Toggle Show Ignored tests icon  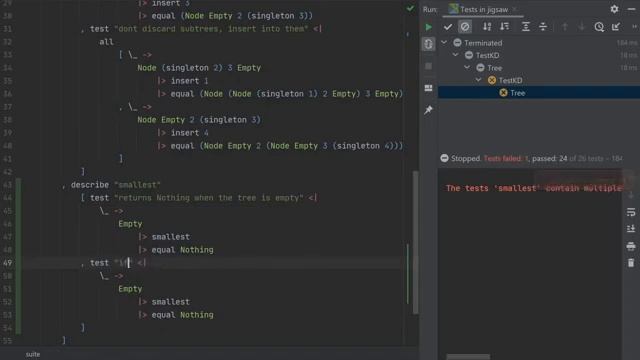tap(465, 27)
